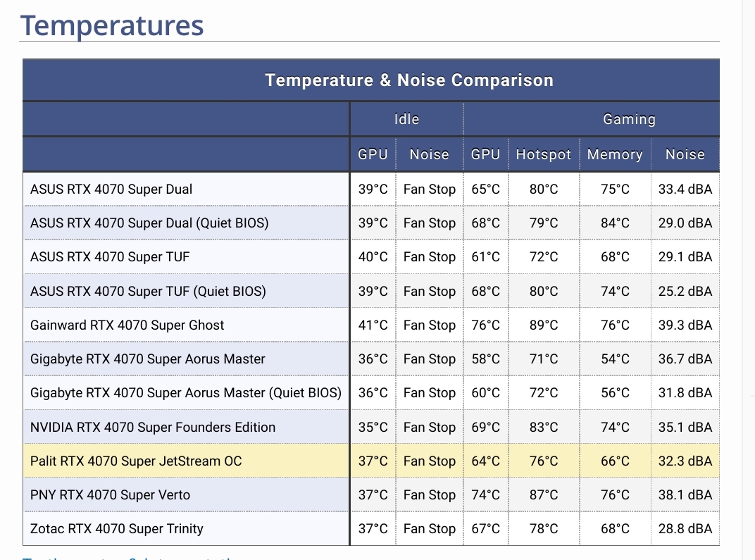Click the Hotspot column header
Image resolution: width=755 pixels, height=560 pixels.
(x=544, y=154)
